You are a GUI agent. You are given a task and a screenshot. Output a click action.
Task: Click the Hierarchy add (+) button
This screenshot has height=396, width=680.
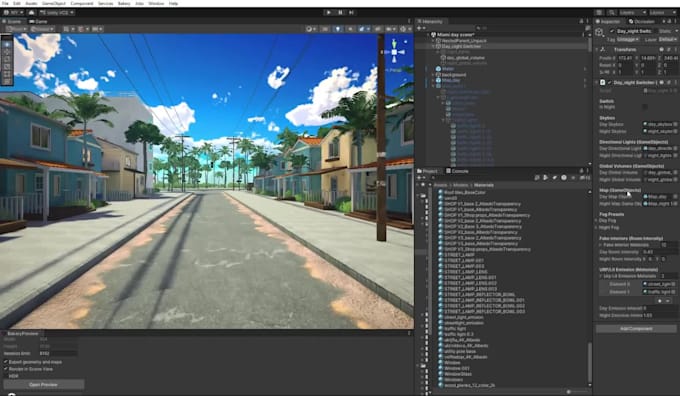click(x=420, y=28)
